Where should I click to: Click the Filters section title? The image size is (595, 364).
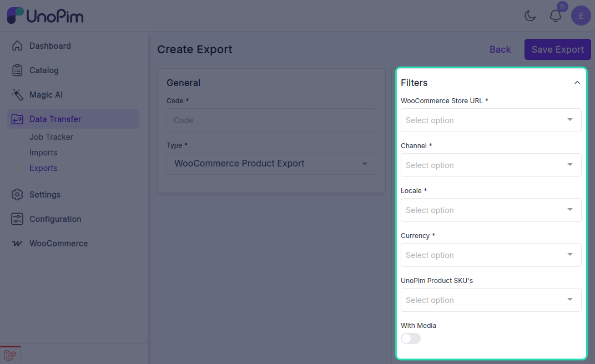coord(414,83)
